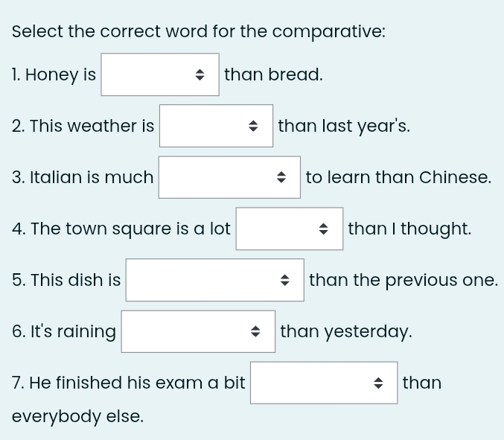
Task: Click the 'Select the correct word' instruction heading
Action: pos(199,32)
